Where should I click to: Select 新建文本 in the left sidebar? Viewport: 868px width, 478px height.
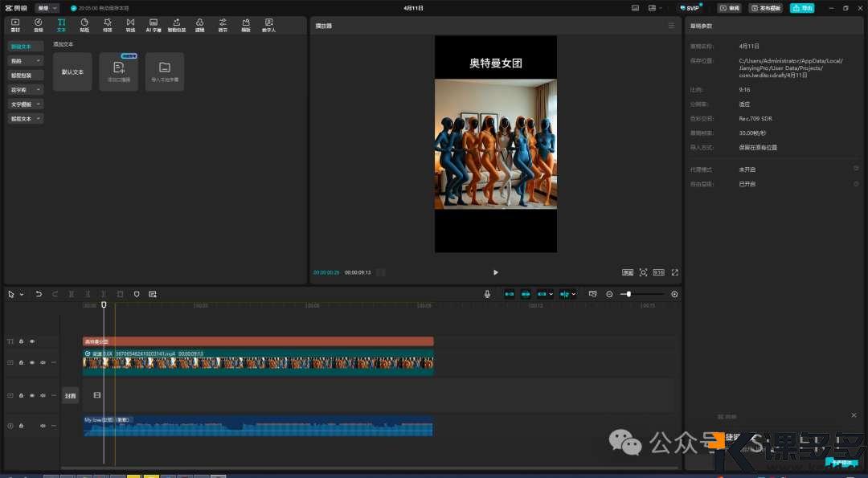[22, 47]
